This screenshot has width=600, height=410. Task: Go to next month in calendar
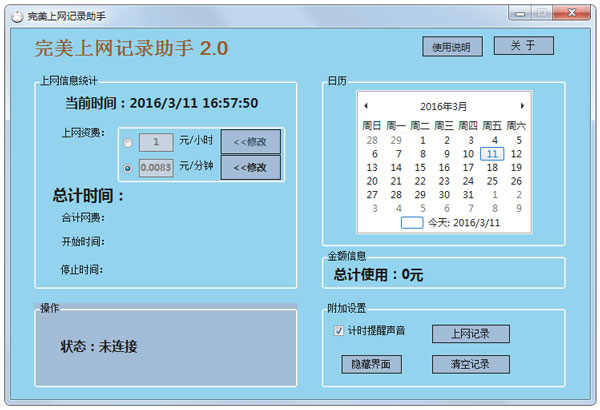[522, 106]
